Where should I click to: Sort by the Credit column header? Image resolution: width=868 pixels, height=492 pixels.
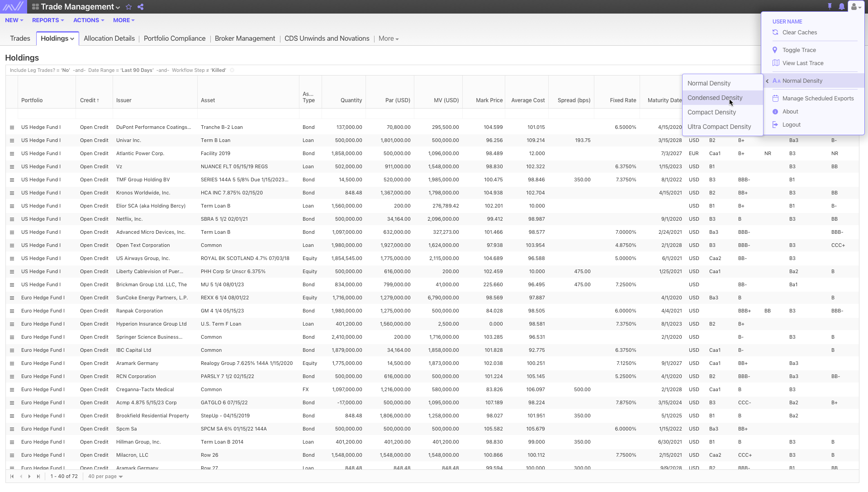click(89, 100)
